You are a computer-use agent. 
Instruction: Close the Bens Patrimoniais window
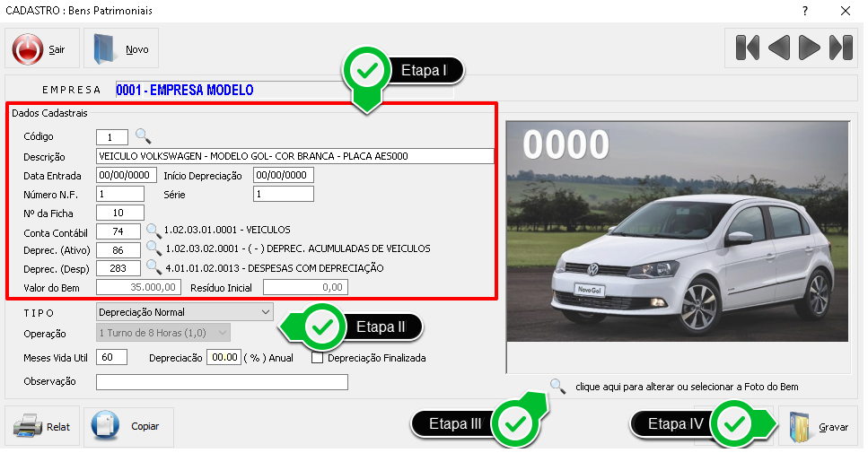pyautogui.click(x=845, y=11)
